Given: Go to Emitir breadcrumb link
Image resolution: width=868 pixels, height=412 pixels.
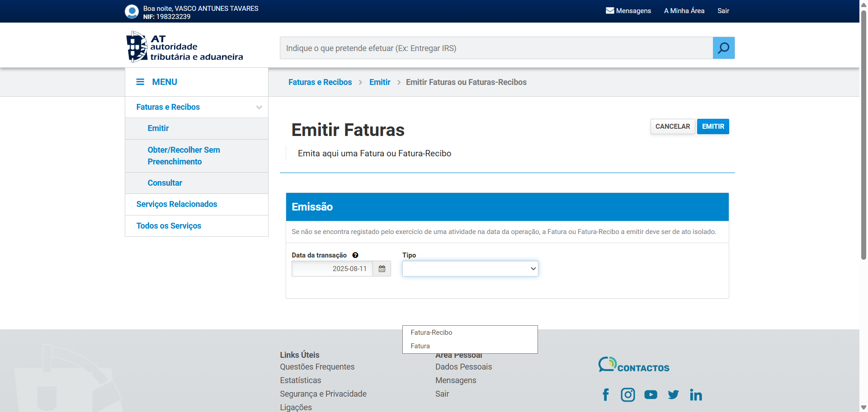Looking at the screenshot, I should [x=380, y=82].
